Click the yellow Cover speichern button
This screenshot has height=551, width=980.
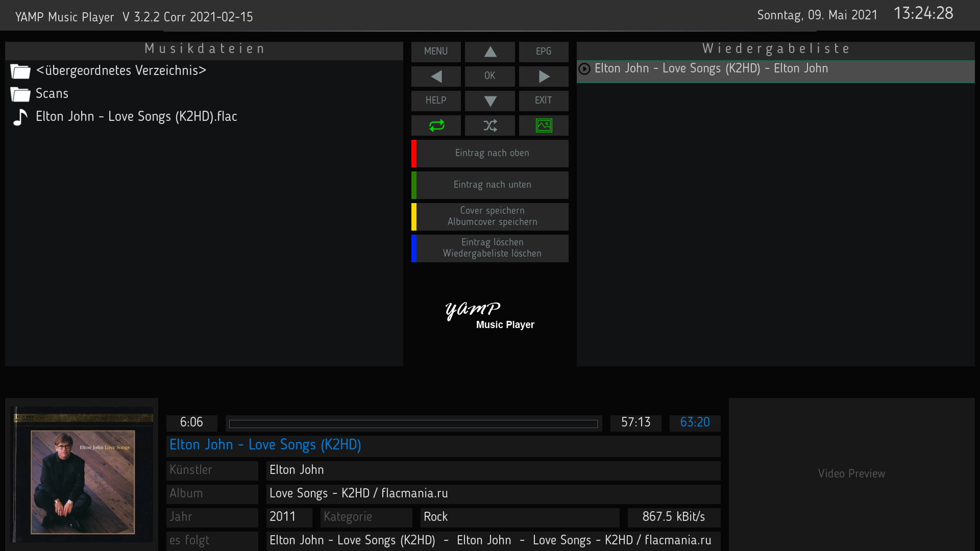pos(490,217)
